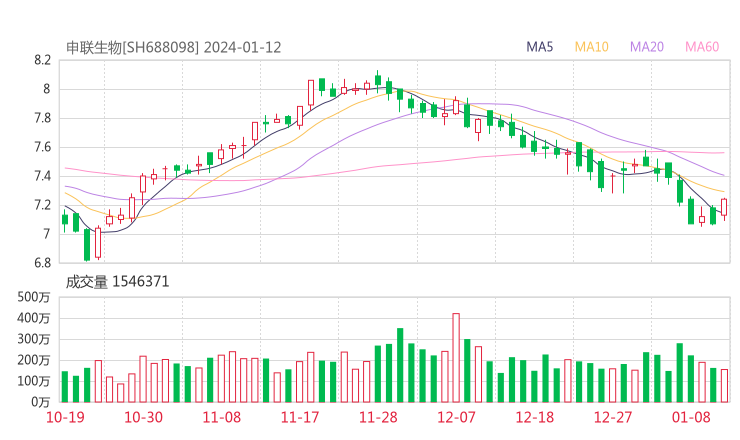Image resolution: width=740 pixels, height=440 pixels.
Task: Click the 7.8 price axis label
Action: pyautogui.click(x=42, y=118)
